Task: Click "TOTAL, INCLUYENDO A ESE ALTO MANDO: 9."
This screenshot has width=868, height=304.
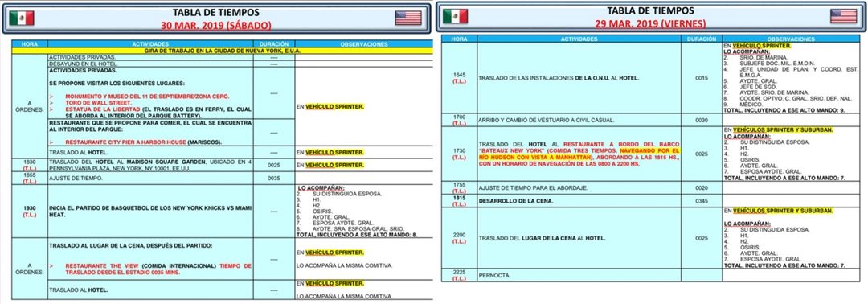Action: tap(784, 111)
